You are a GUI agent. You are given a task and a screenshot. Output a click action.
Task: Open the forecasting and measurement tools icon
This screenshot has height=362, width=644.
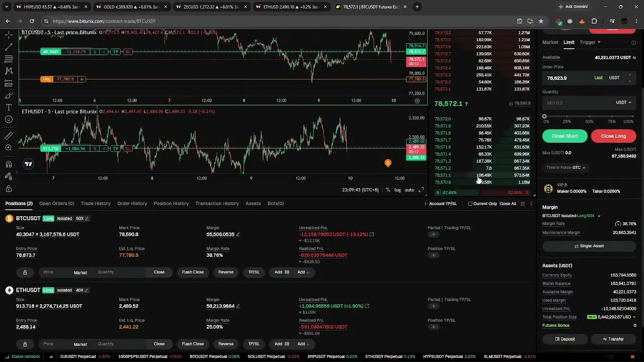pos(9,83)
